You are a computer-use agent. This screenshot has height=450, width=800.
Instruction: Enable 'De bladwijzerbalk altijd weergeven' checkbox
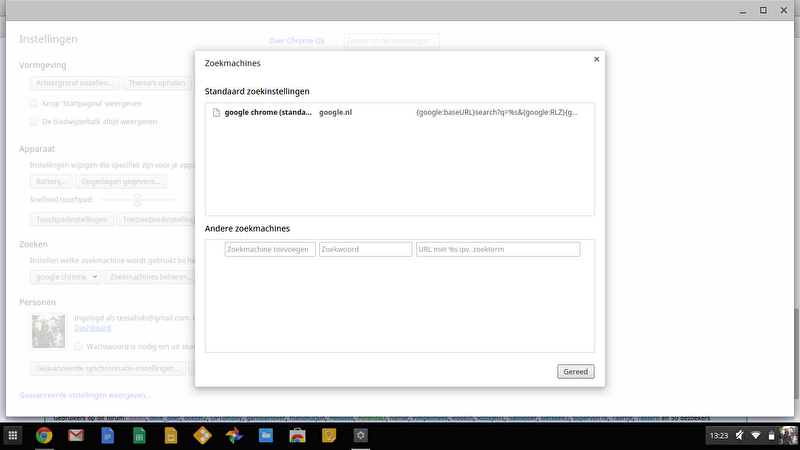pos(34,121)
